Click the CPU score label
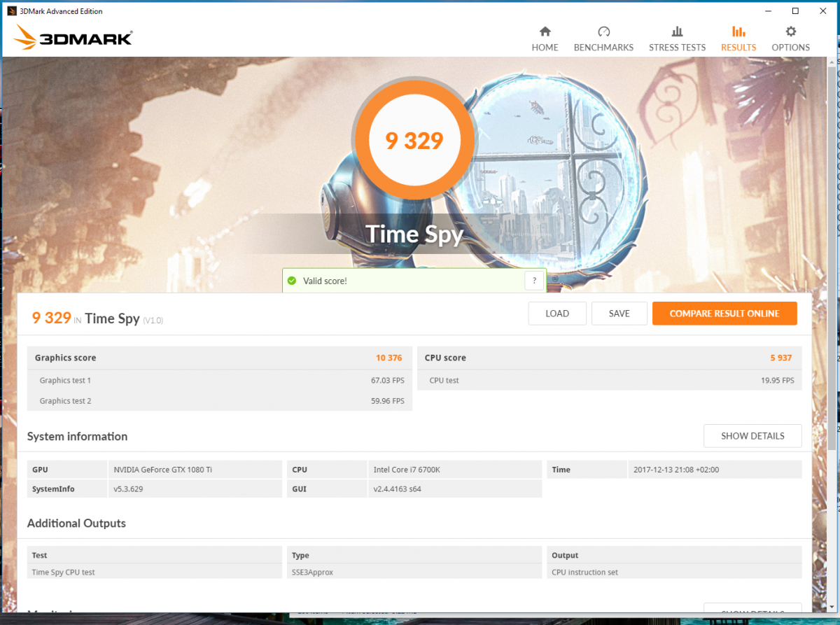 [445, 358]
